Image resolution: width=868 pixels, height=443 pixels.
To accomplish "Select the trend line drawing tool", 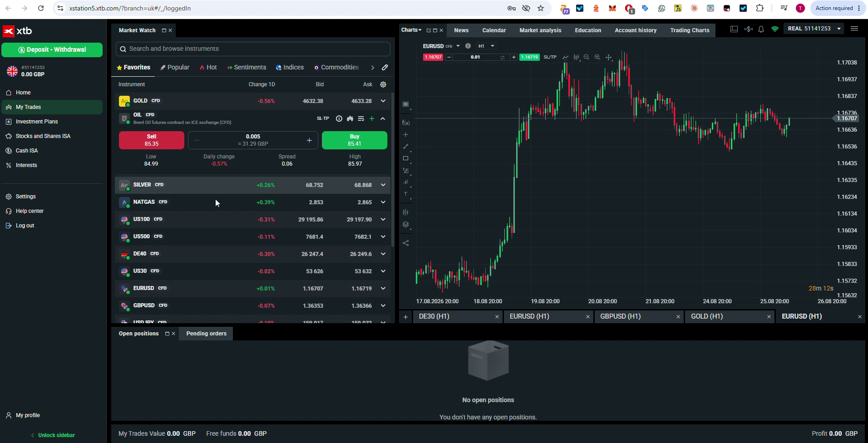I will (x=406, y=147).
